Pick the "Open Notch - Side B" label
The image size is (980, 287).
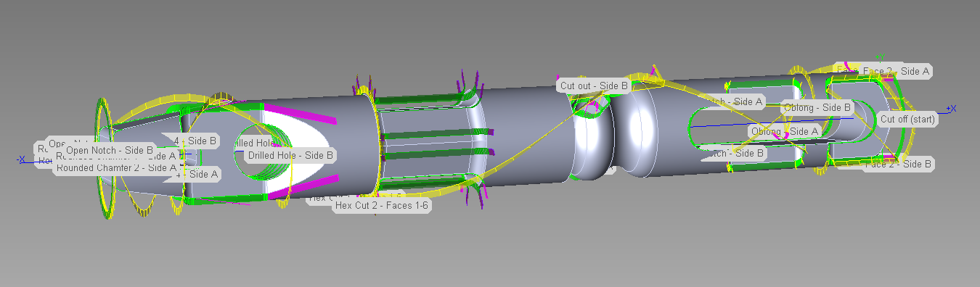pyautogui.click(x=110, y=150)
